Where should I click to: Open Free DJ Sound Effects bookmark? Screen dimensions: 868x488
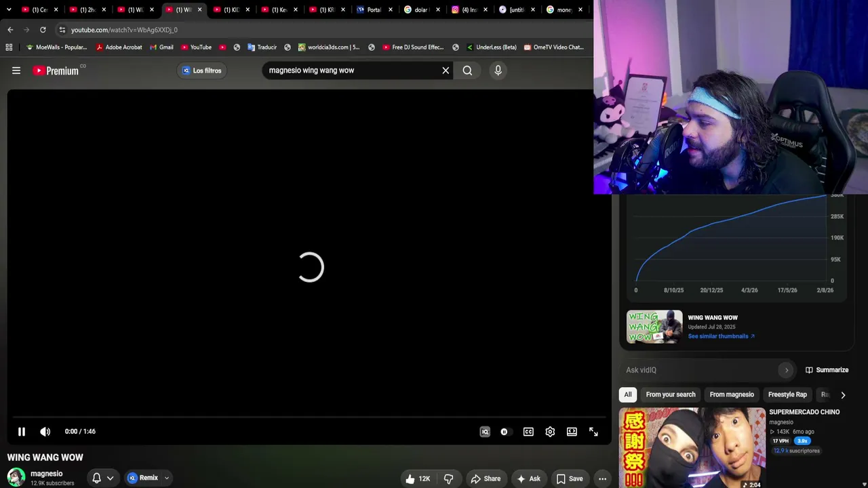pyautogui.click(x=413, y=47)
